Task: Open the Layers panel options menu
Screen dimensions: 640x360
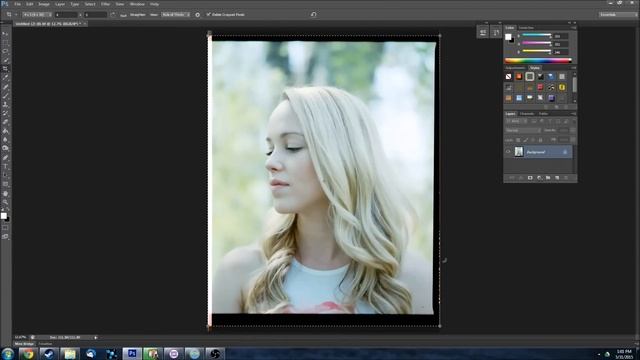Action: [573, 113]
